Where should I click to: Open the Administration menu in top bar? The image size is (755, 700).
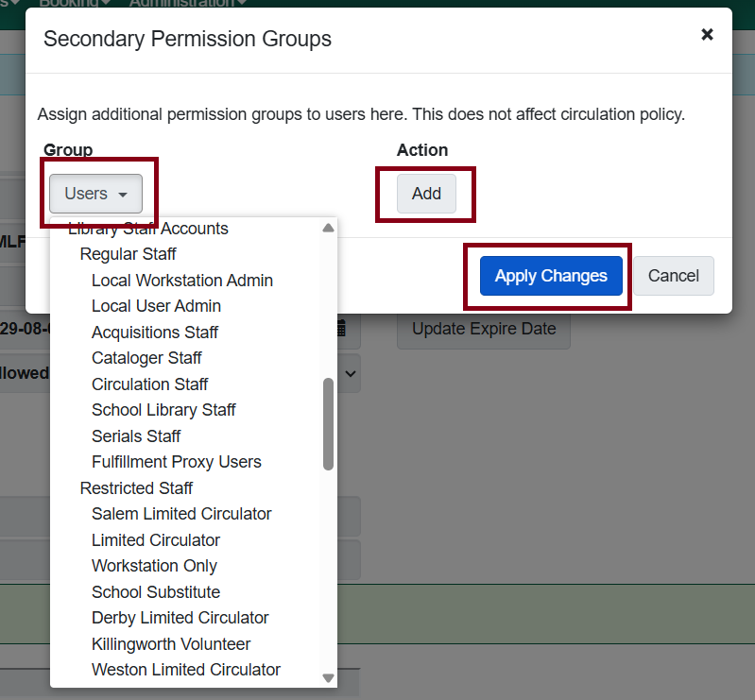[x=188, y=4]
